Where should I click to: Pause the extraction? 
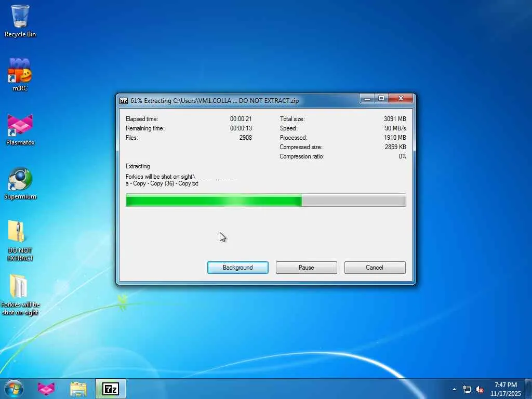[307, 268]
